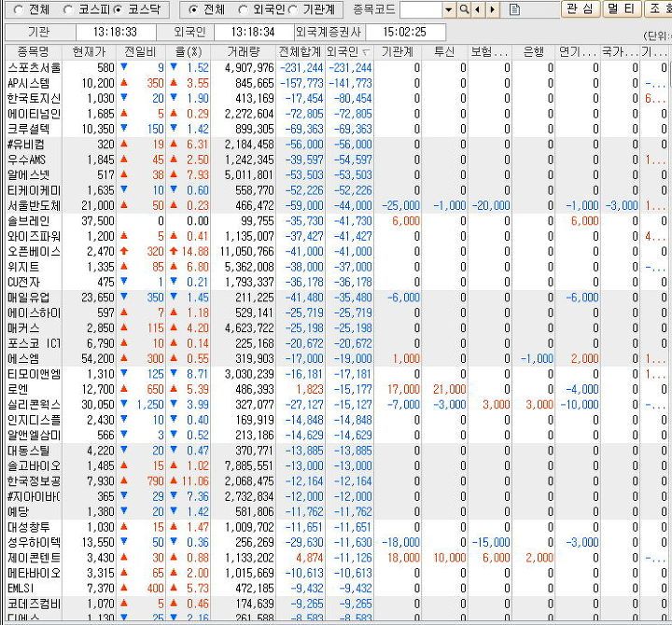The image size is (672, 625).
Task: Select the 기관계 radio button
Action: point(293,9)
